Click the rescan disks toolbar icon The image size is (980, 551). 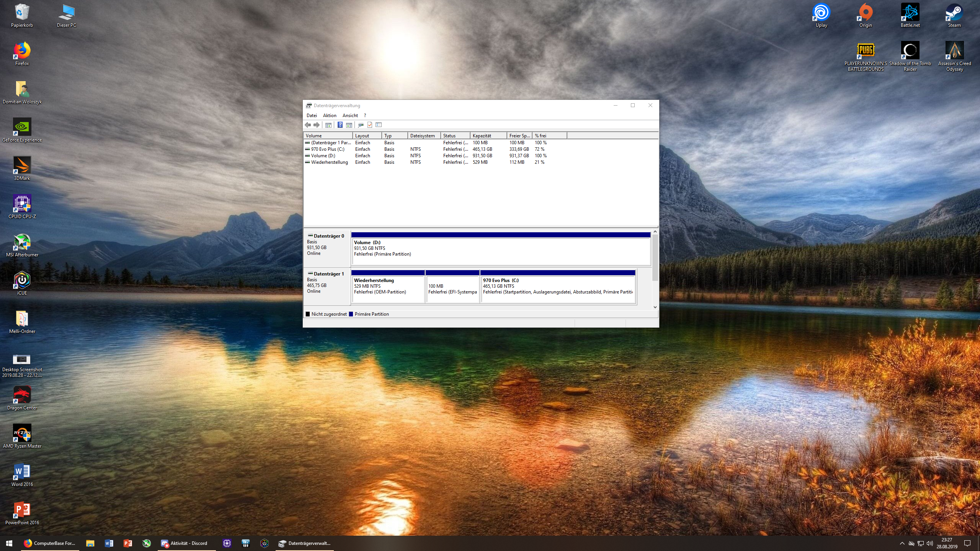point(361,125)
